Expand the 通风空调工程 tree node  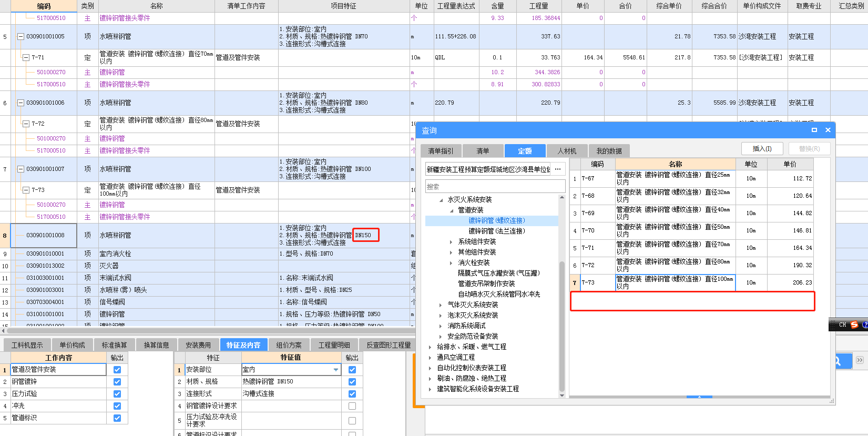click(430, 358)
